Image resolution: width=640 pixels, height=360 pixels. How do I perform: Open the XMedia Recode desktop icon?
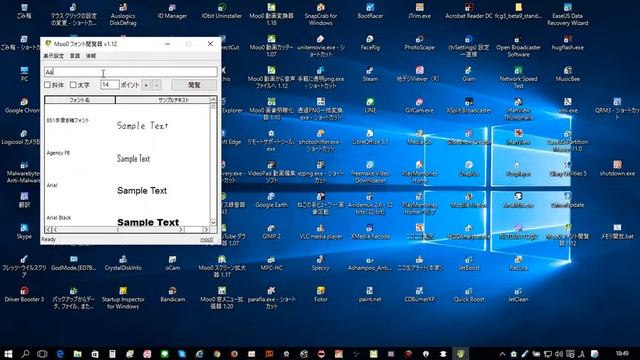tap(370, 232)
